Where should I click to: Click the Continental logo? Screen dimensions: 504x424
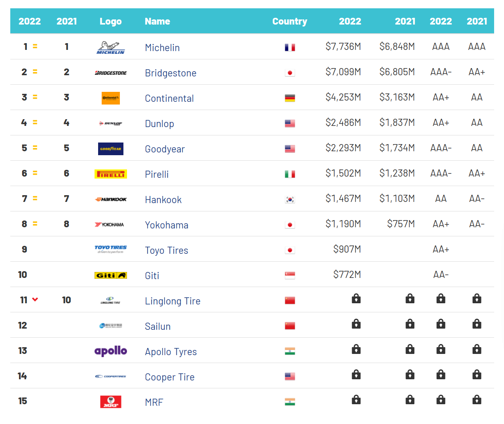111,98
